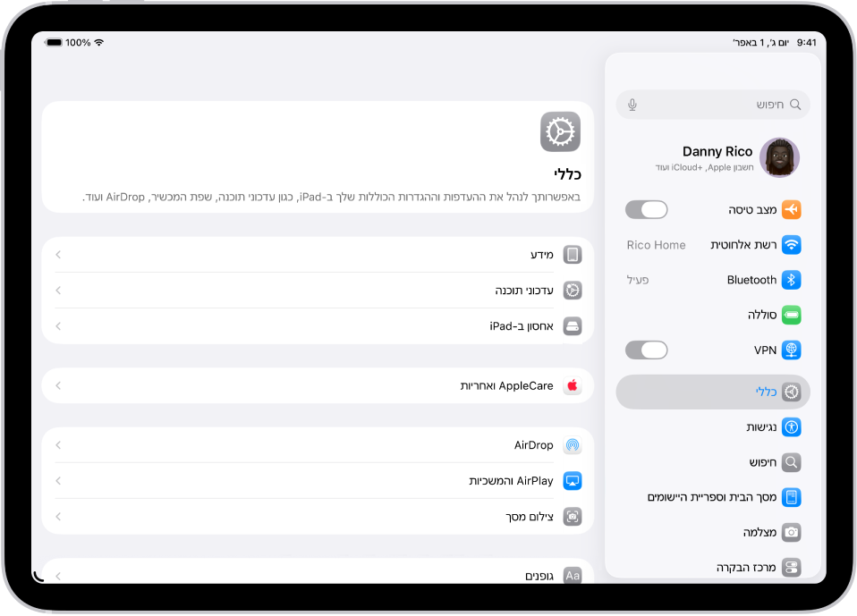Toggle the Airplane Mode switch
Viewport: 857px width, 616px height.
pyautogui.click(x=647, y=210)
